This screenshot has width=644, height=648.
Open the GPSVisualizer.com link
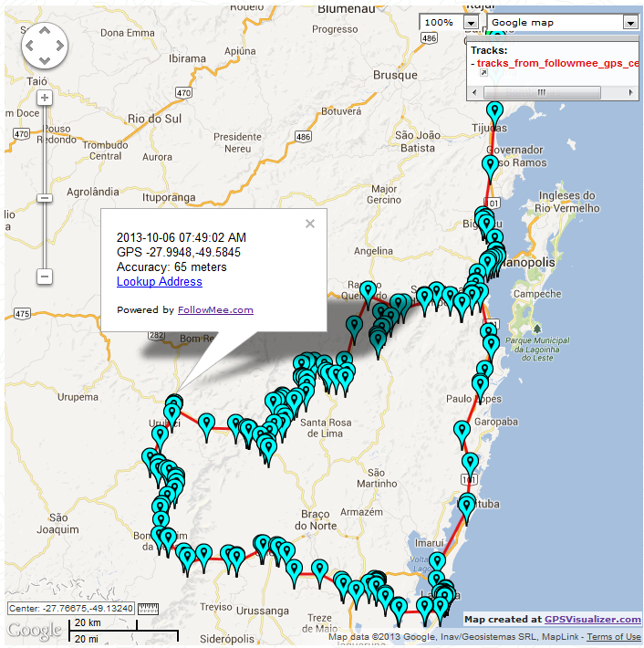coord(592,619)
